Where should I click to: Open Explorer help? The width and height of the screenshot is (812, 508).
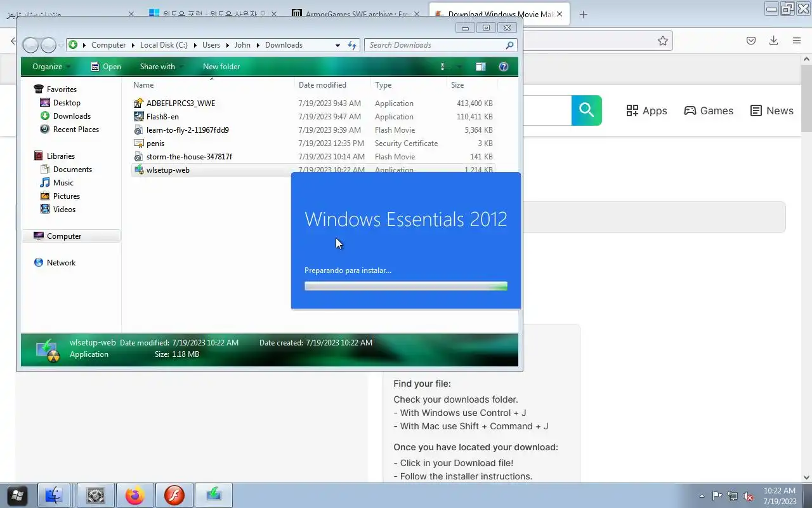coord(504,67)
